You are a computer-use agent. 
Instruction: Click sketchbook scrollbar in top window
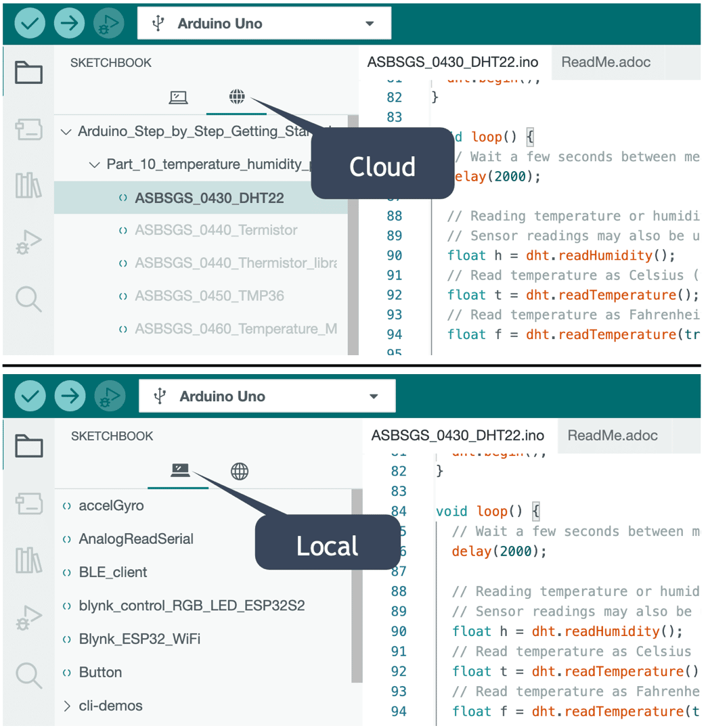pos(353,235)
